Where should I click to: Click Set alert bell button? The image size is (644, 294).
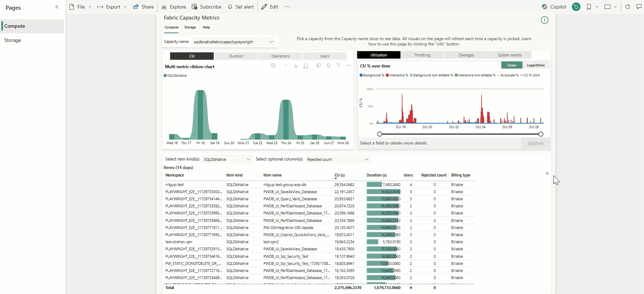coord(241,7)
